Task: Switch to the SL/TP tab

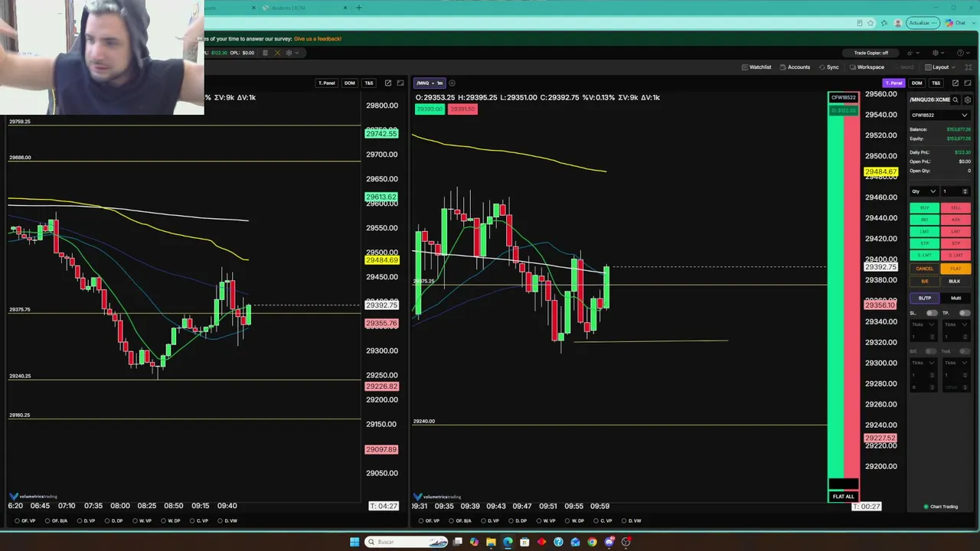Action: [x=925, y=298]
